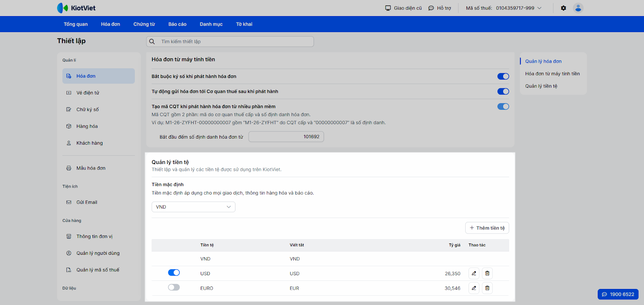
Task: Open the Tổng quan menu
Action: pos(76,24)
